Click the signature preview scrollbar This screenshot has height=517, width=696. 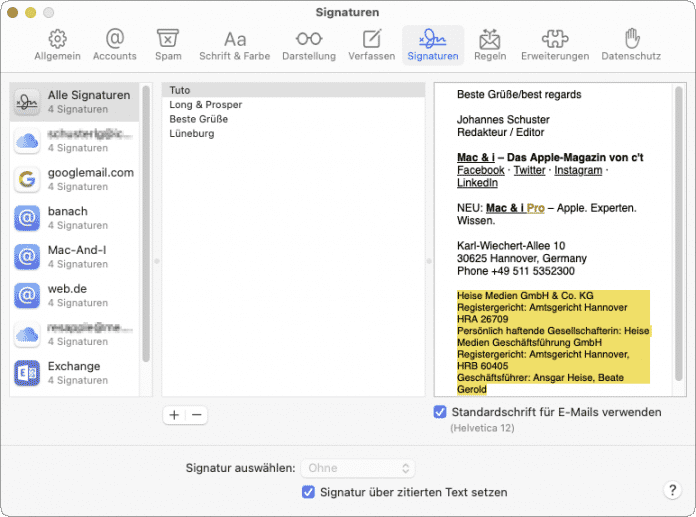678,234
